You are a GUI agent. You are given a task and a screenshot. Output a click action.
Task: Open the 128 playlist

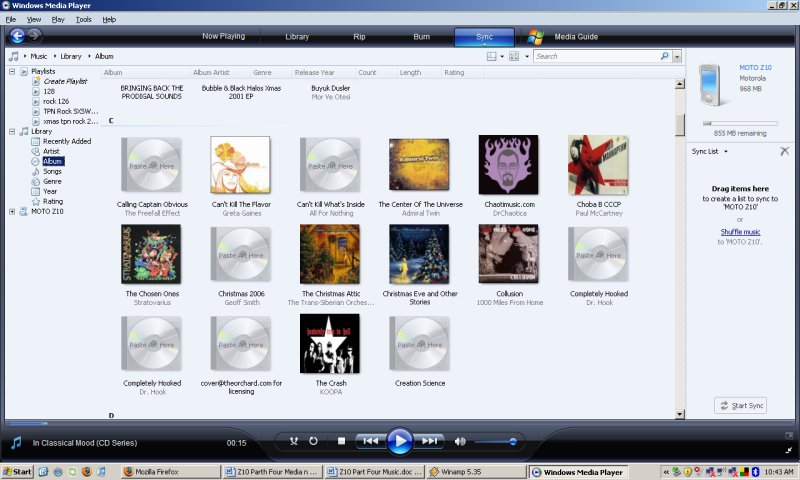[48, 91]
